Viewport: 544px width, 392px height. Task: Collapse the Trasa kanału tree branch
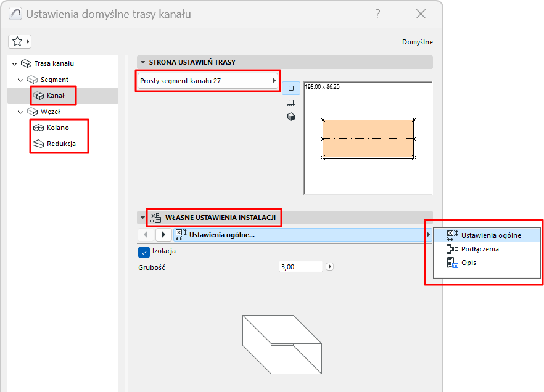(x=14, y=63)
